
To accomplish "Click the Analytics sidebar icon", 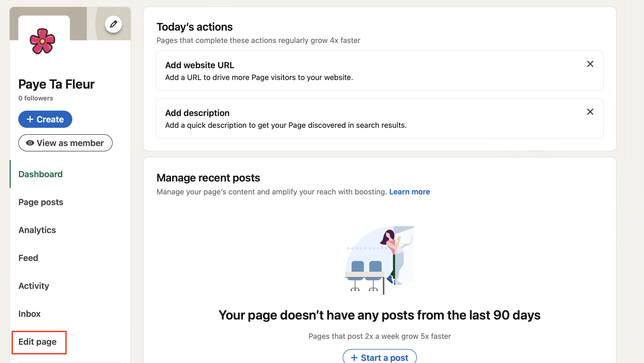I will point(37,230).
